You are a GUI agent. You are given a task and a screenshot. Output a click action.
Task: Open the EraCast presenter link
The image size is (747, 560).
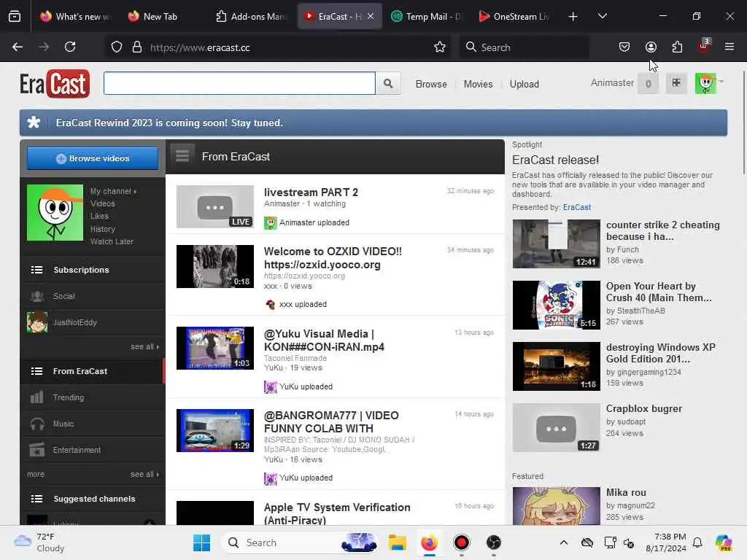click(576, 207)
